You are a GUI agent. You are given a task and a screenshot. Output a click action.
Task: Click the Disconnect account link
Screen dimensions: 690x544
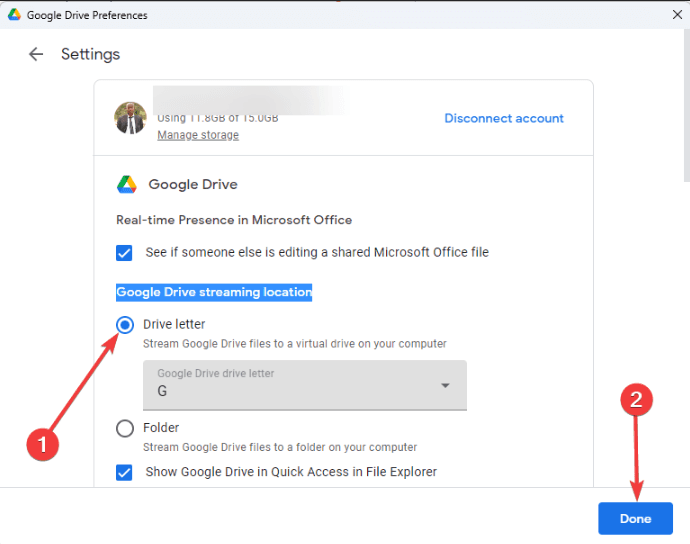pyautogui.click(x=504, y=118)
